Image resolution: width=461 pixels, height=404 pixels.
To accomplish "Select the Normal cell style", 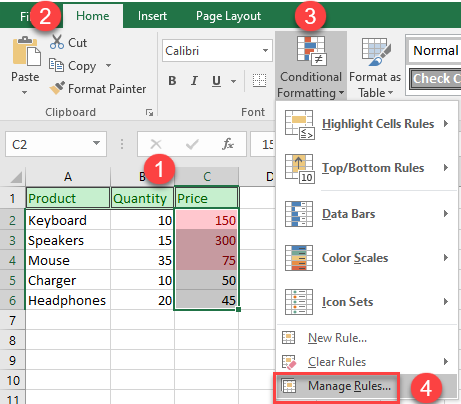I will pos(435,51).
